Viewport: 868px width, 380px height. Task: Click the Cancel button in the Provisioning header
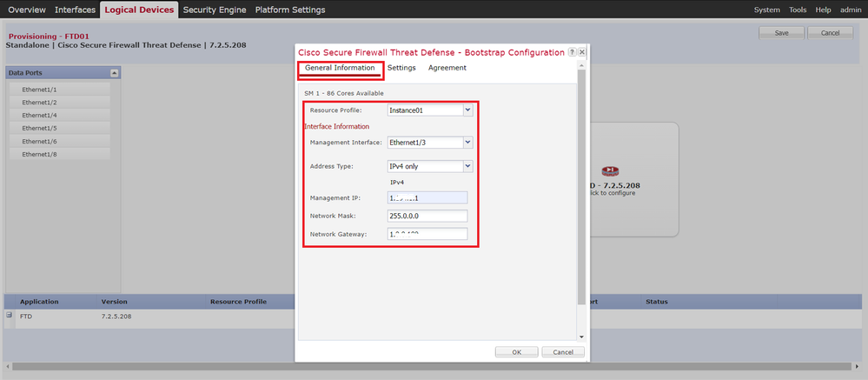pyautogui.click(x=831, y=33)
